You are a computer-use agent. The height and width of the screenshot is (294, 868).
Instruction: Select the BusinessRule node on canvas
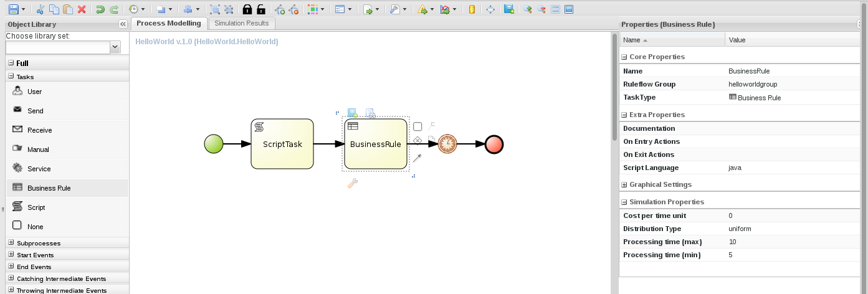376,144
